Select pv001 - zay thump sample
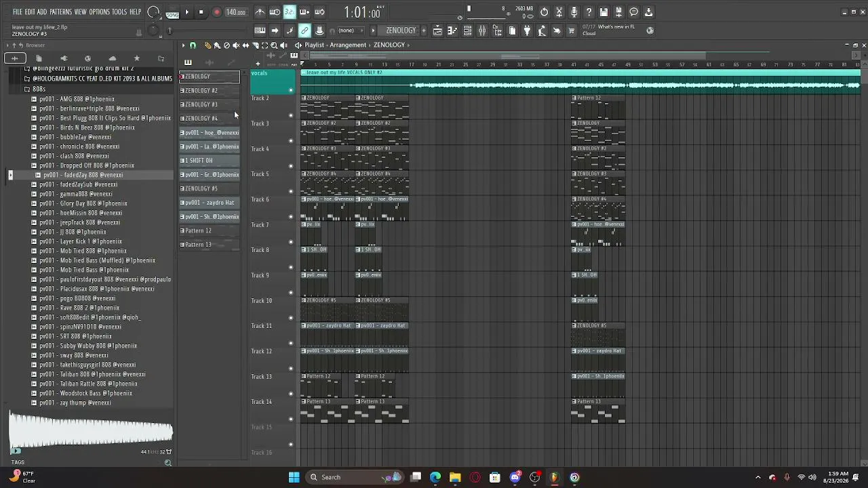Viewport: 868px width, 488px height. (75, 403)
